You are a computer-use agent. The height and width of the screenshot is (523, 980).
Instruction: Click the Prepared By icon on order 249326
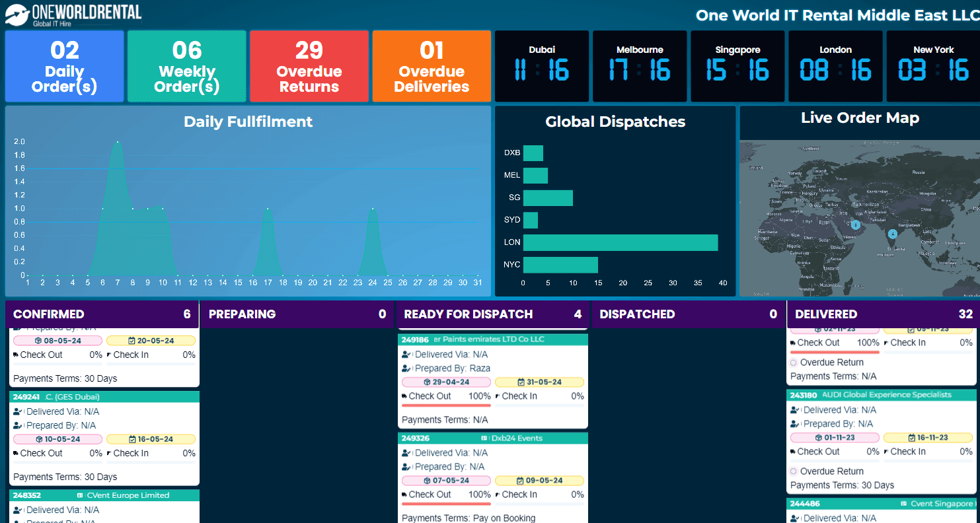[x=405, y=466]
